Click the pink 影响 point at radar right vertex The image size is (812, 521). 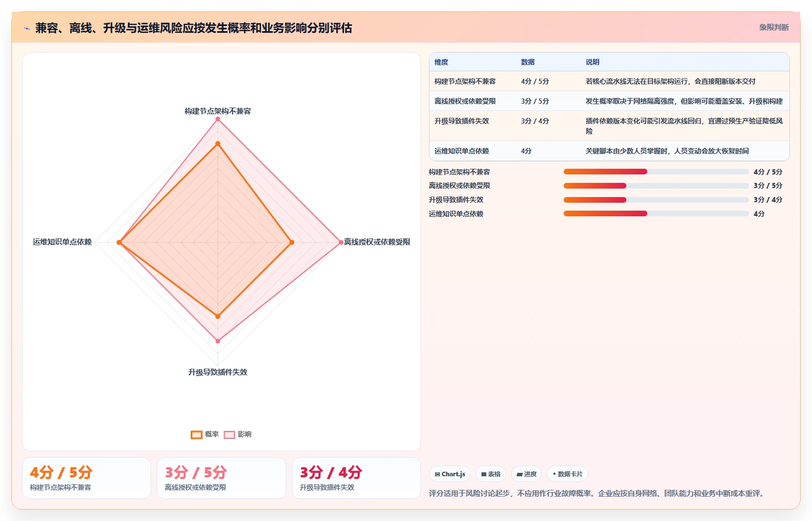tap(341, 242)
